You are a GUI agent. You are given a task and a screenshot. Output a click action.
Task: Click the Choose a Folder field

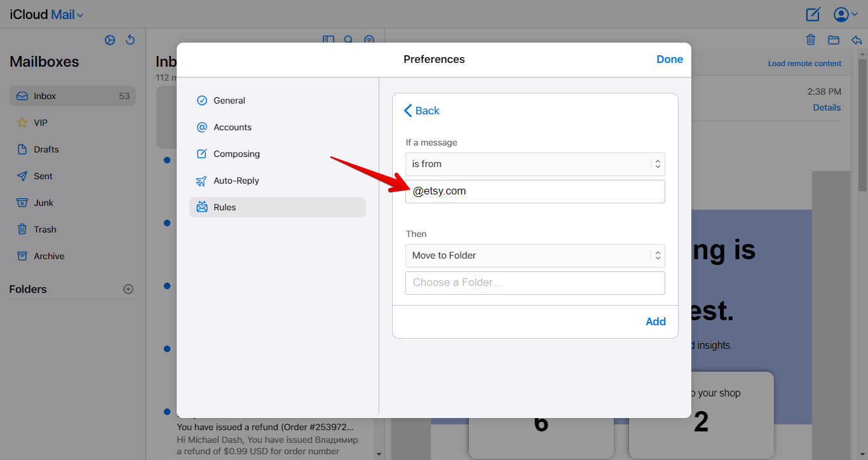pos(535,283)
